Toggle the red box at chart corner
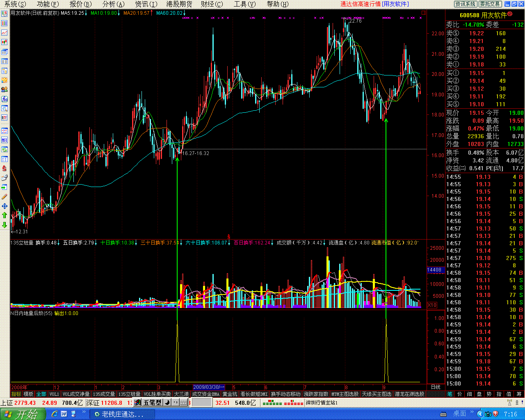Viewport: 525px width, 420px height. tap(424, 13)
